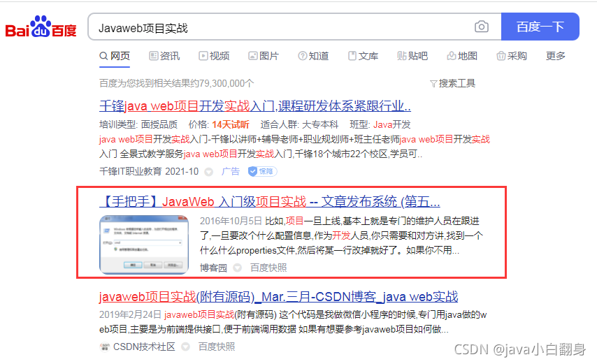Expand the dropdown arrow beside 博客园
The height and width of the screenshot is (364, 597).
click(x=238, y=268)
